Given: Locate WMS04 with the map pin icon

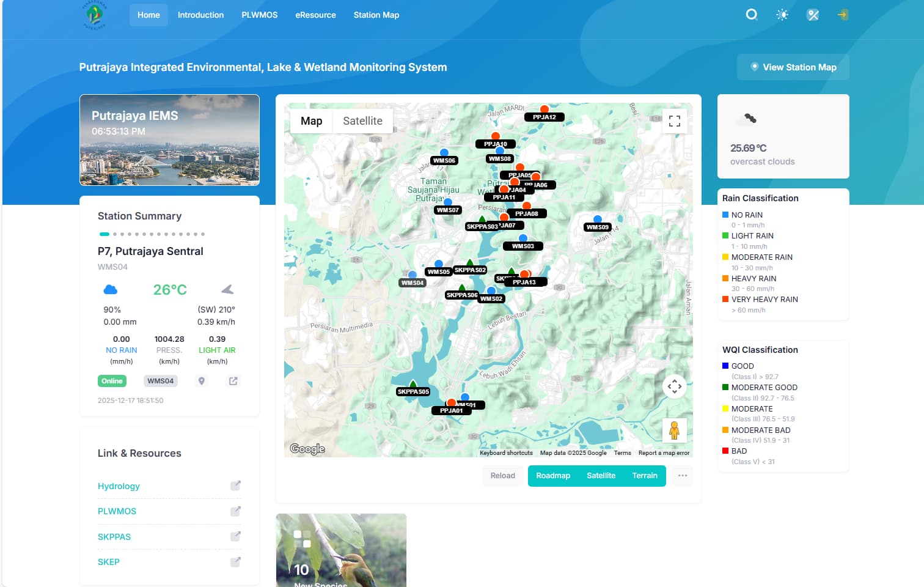Looking at the screenshot, I should pos(201,381).
